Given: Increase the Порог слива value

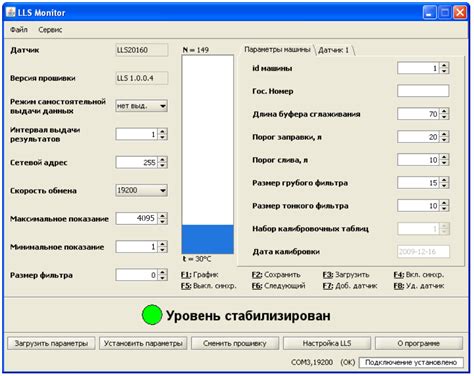Looking at the screenshot, I should (x=444, y=157).
